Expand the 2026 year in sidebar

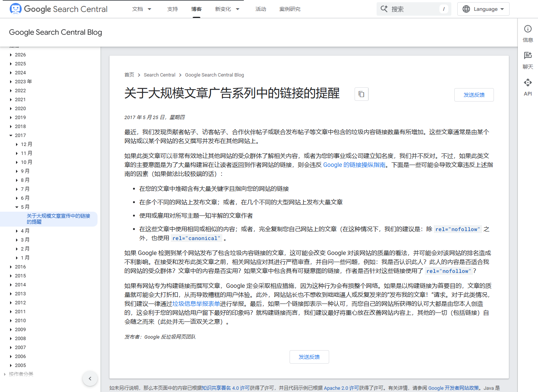coord(11,55)
